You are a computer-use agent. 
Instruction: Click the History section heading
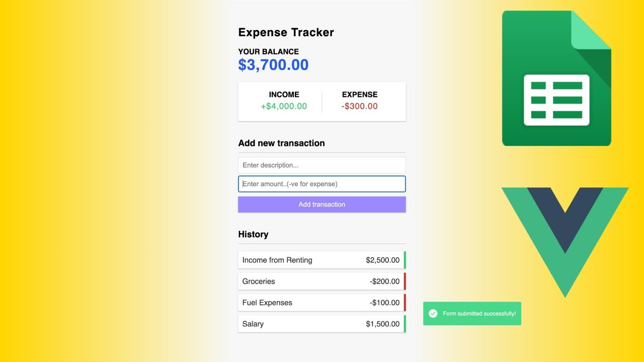coord(253,234)
